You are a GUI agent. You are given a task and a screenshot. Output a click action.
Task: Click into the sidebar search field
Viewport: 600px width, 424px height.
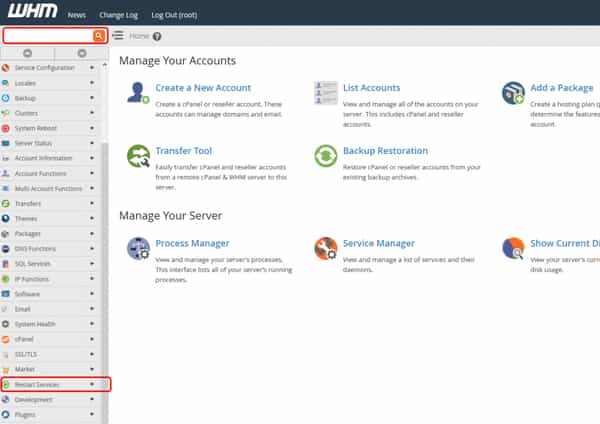49,36
